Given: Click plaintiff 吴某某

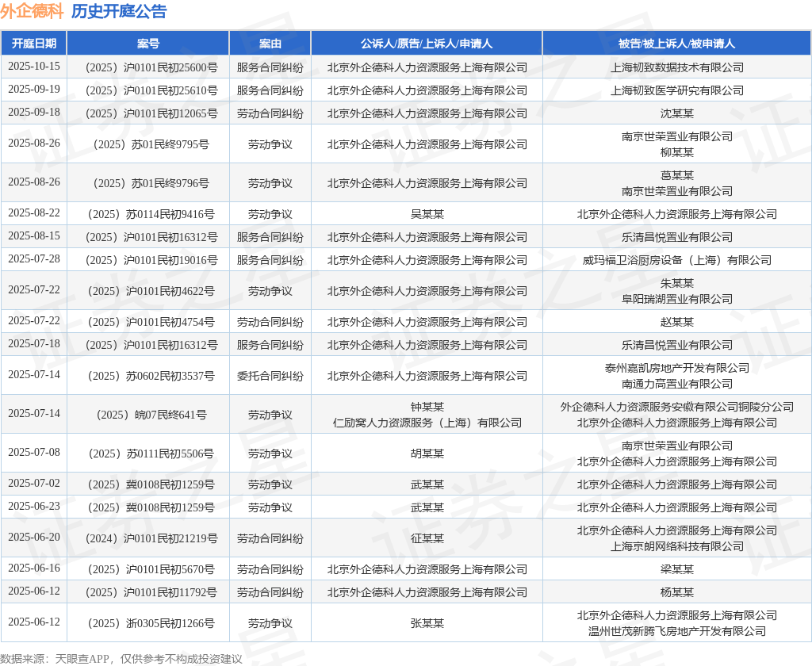Looking at the screenshot, I should pos(427,214).
